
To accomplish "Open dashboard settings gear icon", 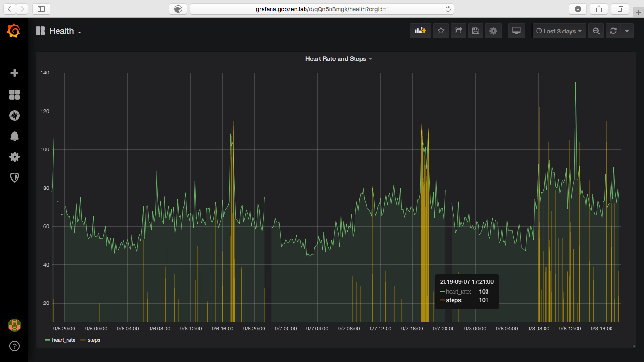I will pos(493,31).
